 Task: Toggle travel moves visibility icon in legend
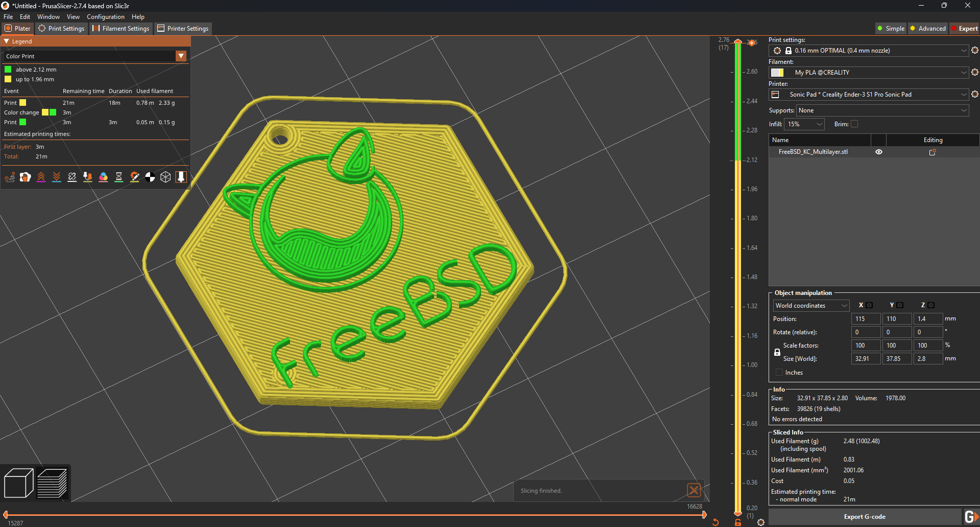pyautogui.click(x=10, y=177)
